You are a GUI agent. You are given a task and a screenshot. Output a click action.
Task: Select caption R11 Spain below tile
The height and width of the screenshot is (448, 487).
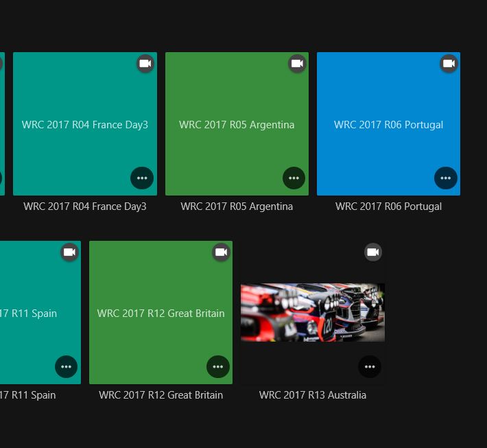[28, 395]
